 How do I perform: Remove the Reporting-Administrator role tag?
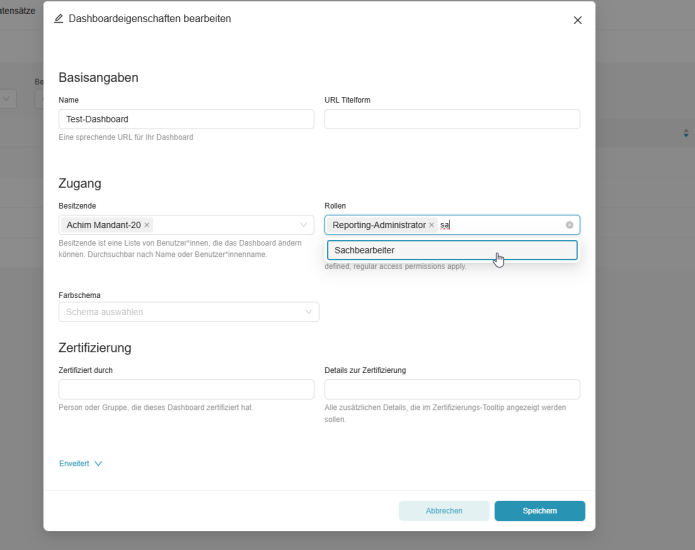(x=432, y=225)
